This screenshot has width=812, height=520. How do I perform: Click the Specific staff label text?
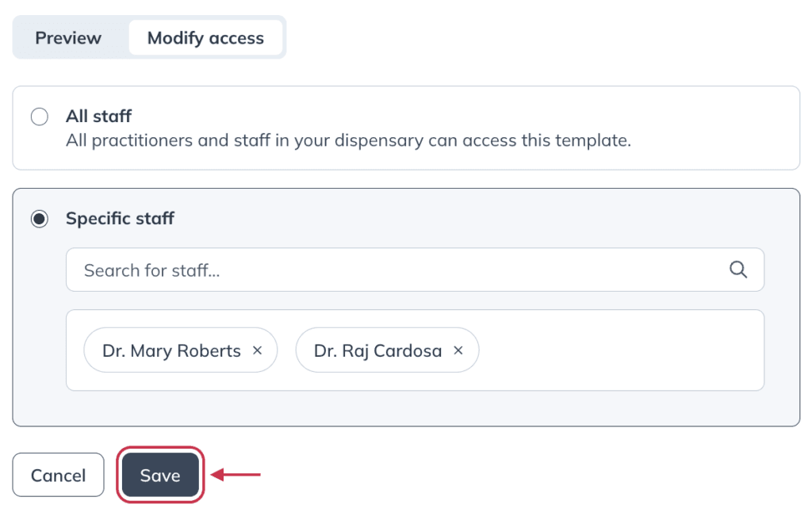pyautogui.click(x=121, y=219)
